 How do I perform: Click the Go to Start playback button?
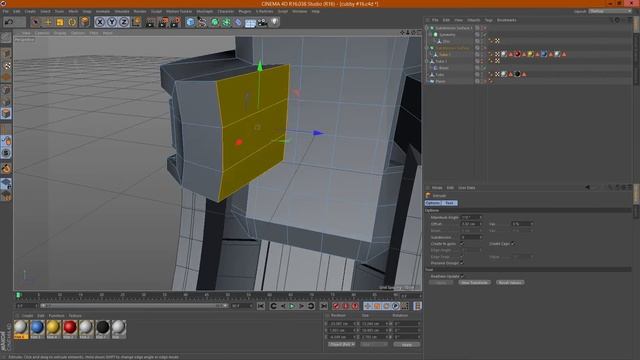coord(260,306)
